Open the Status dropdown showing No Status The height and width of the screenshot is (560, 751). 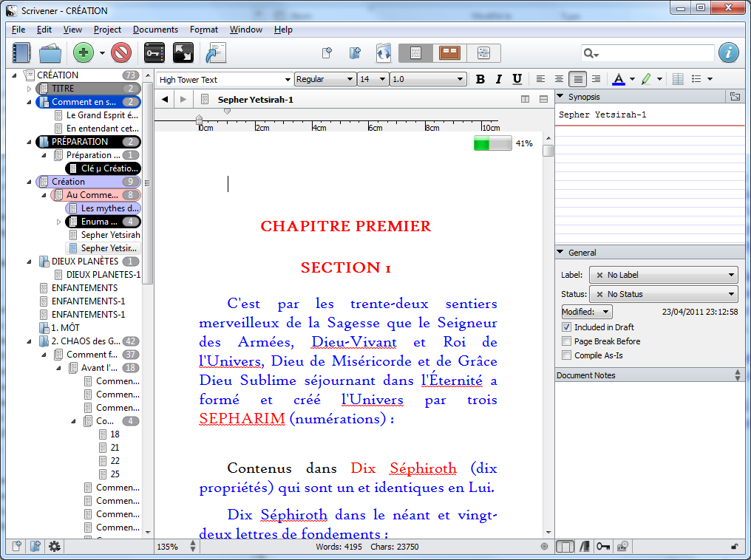663,294
